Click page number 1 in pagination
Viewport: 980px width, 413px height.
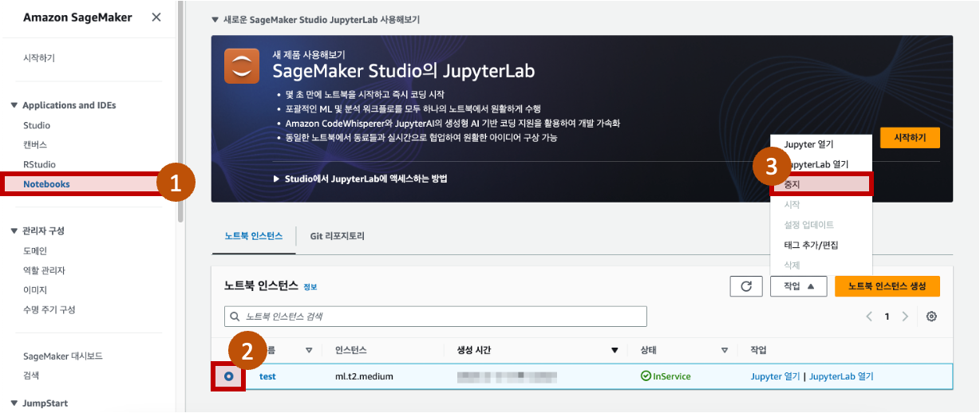click(x=887, y=317)
